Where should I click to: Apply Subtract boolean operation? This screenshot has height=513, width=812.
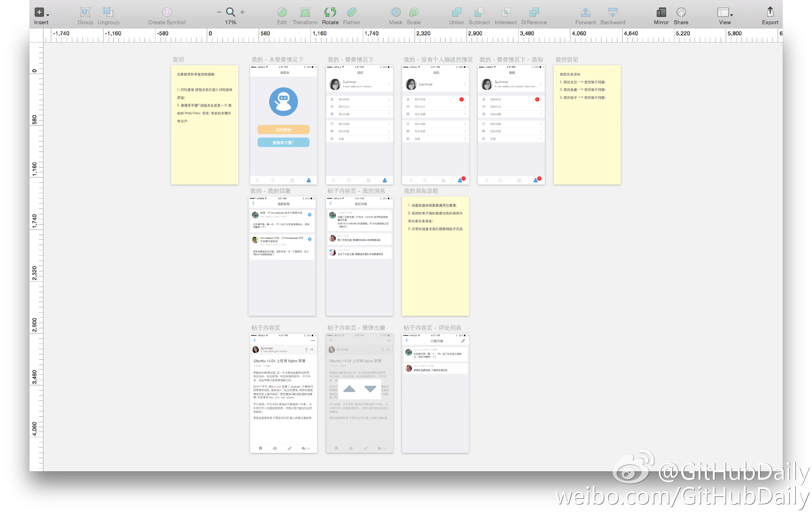point(479,12)
